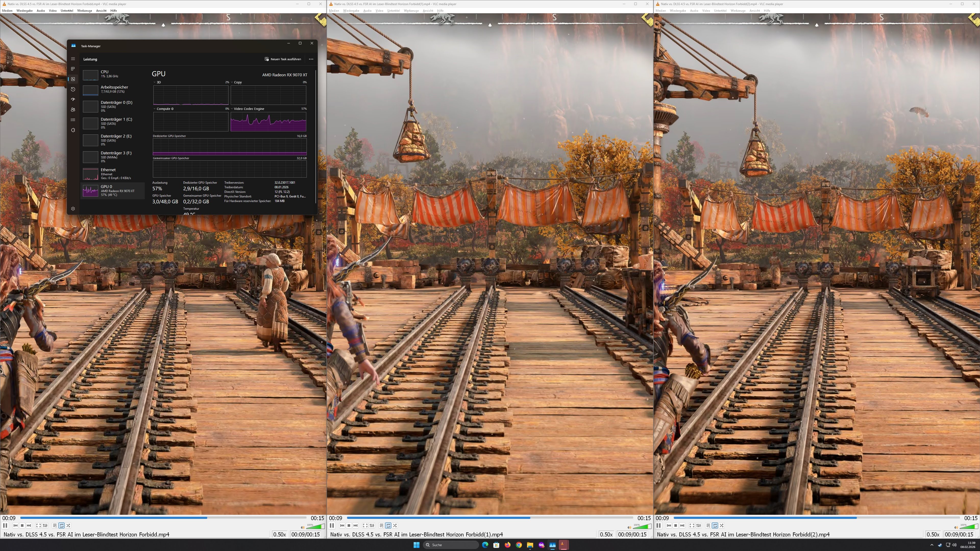Stop playback in the middle VLC player
980x551 pixels.
[x=349, y=525]
